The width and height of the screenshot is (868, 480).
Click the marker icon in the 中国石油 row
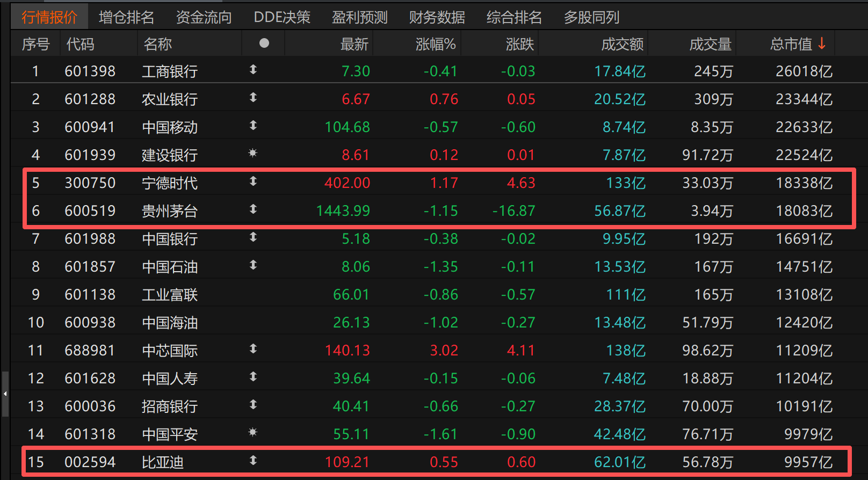point(253,265)
